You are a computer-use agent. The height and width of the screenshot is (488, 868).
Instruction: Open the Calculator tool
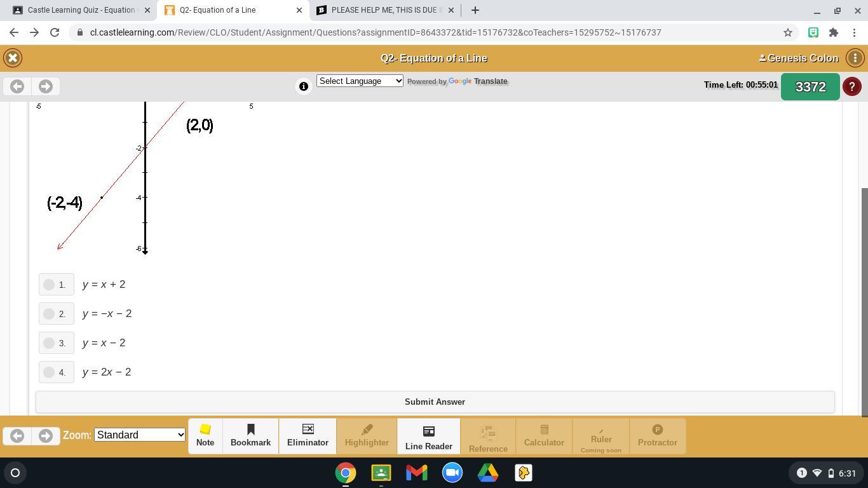pyautogui.click(x=543, y=436)
